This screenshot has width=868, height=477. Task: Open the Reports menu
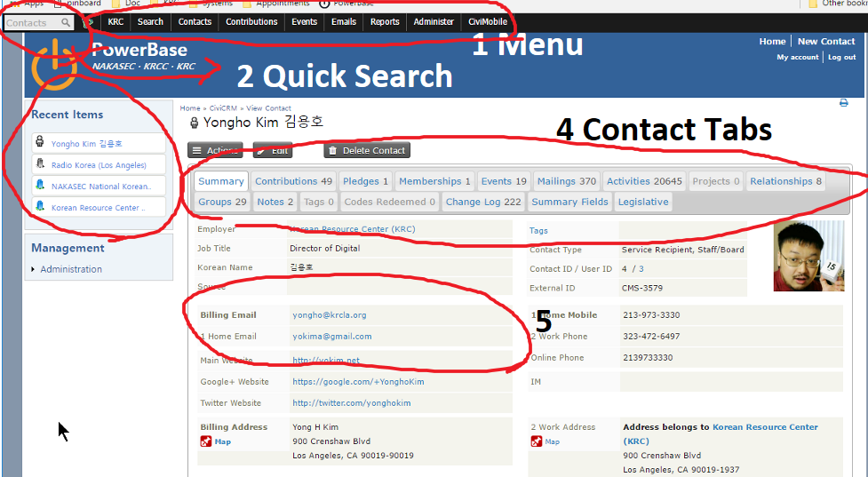point(385,22)
